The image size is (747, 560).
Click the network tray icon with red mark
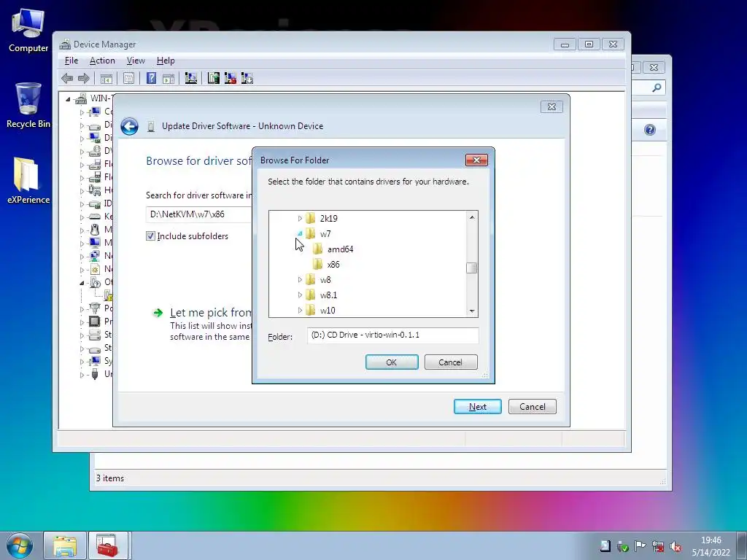(x=658, y=546)
